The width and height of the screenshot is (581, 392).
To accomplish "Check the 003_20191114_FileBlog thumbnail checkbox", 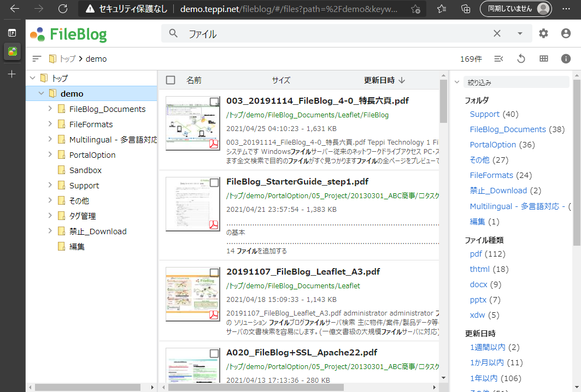I will pyautogui.click(x=214, y=102).
